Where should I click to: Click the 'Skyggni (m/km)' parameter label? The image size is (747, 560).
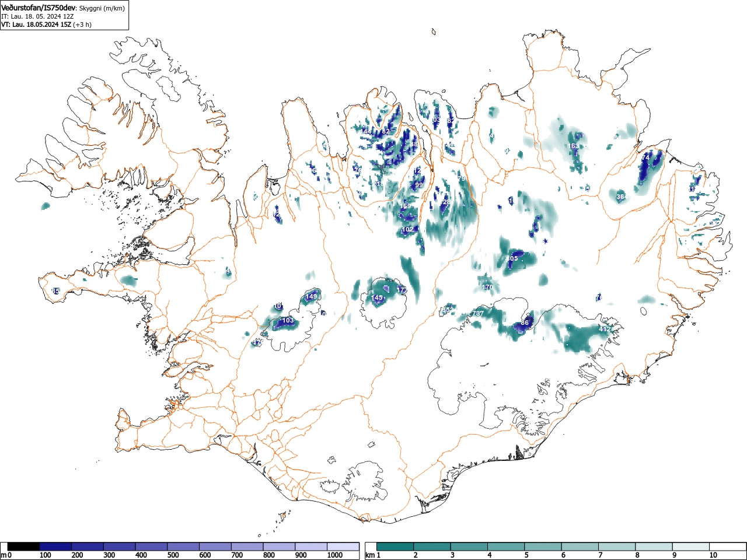(102, 8)
